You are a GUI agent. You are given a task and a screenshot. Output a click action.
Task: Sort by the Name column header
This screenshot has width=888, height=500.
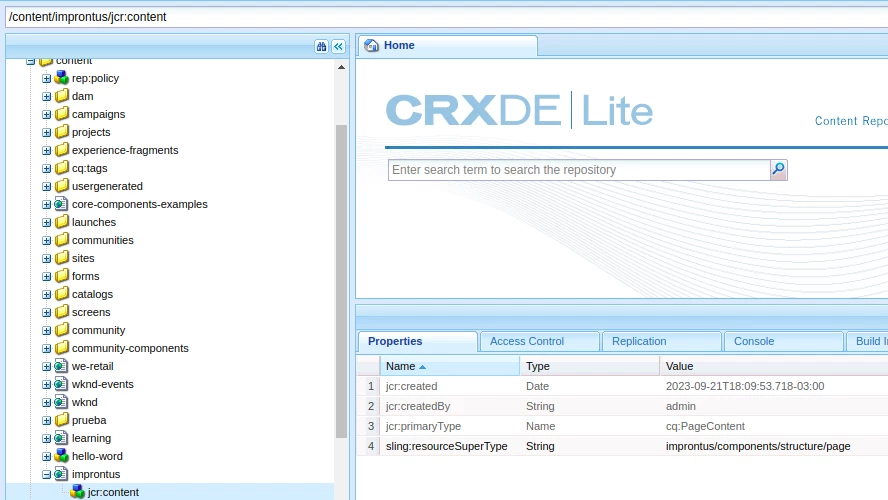tap(450, 366)
